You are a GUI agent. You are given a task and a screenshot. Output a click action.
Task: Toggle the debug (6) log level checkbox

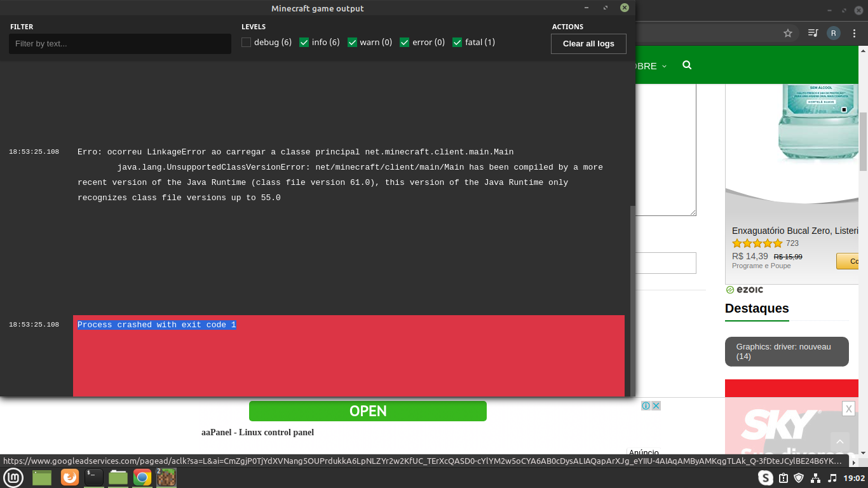pos(246,43)
